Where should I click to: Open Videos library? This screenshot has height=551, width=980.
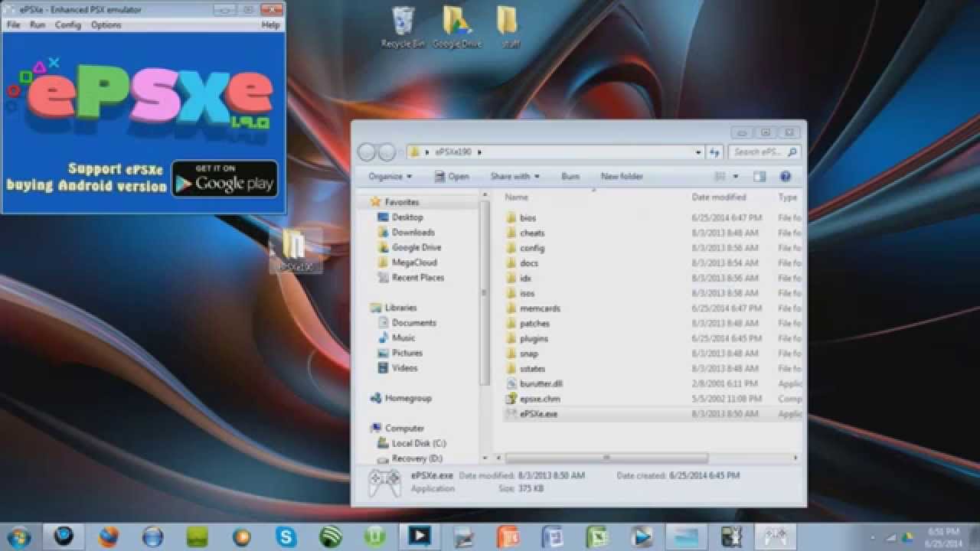[x=398, y=368]
